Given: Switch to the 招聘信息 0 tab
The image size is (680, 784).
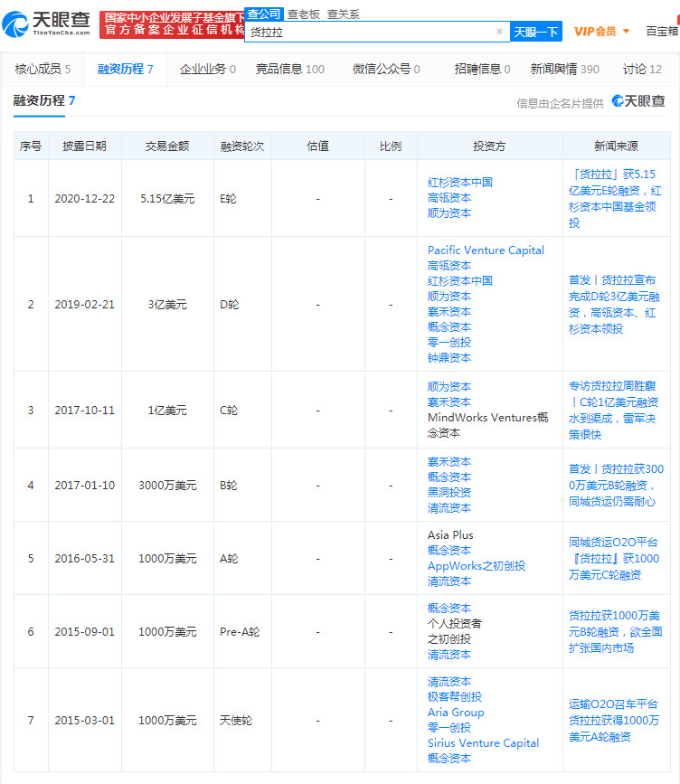Looking at the screenshot, I should 483,69.
